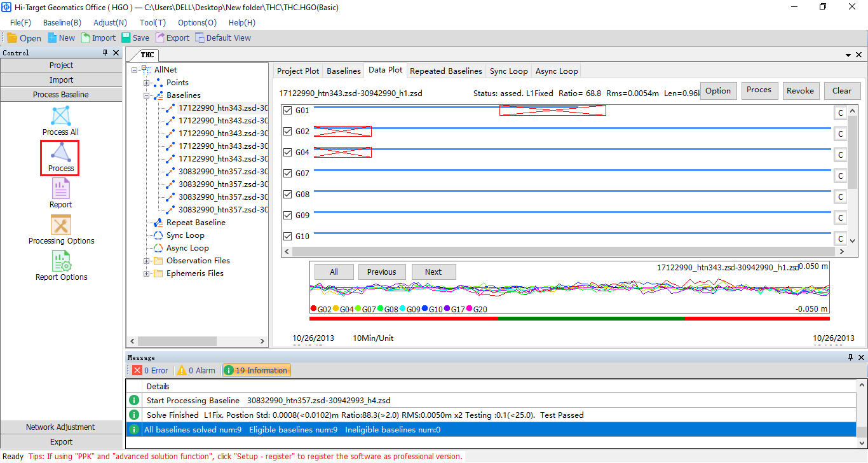The width and height of the screenshot is (868, 463).
Task: Expand the Observation Files folder
Action: pyautogui.click(x=147, y=261)
